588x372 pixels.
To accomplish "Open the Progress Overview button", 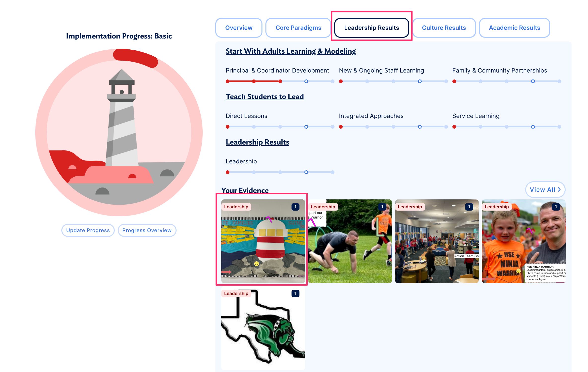I will click(147, 230).
